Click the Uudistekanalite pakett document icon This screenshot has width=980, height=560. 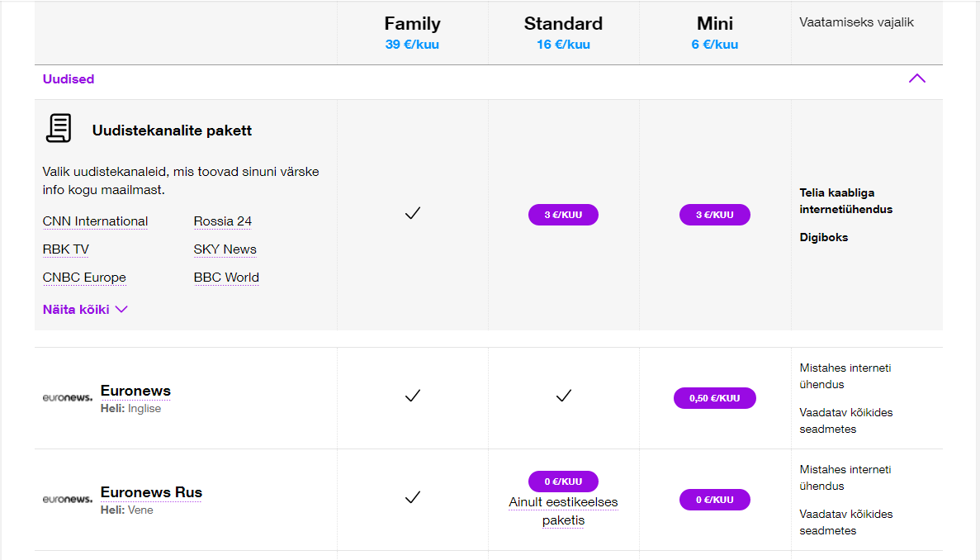point(59,128)
